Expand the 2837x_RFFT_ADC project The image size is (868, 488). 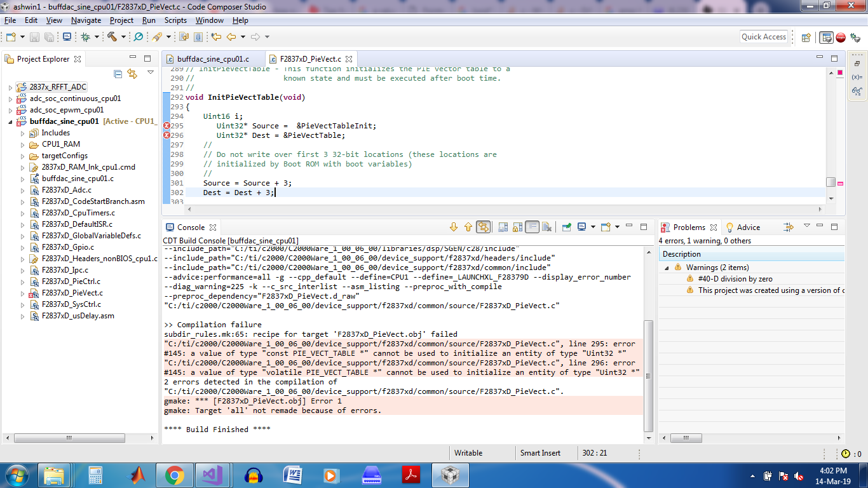(x=10, y=87)
